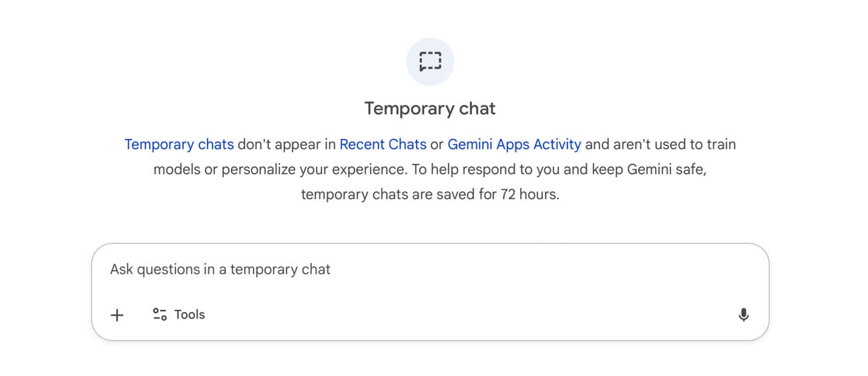868x376 pixels.
Task: Open the plus attachment menu
Action: (117, 315)
